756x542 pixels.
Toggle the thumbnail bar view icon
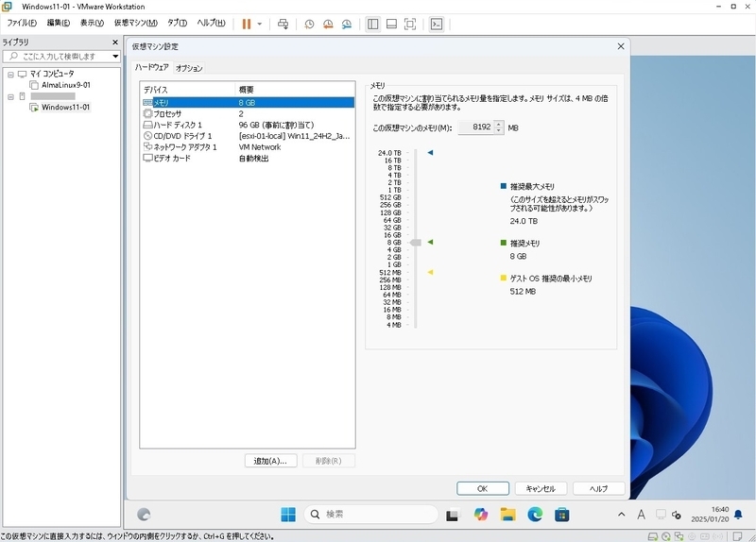click(x=391, y=25)
